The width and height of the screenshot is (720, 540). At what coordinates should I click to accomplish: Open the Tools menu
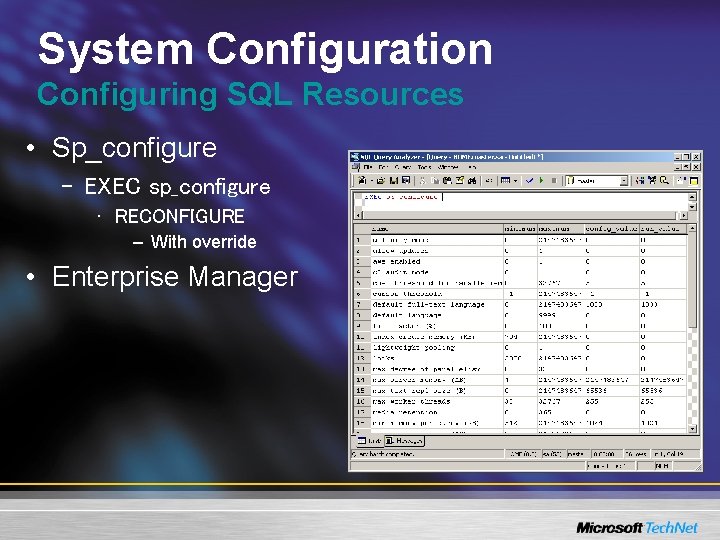pyautogui.click(x=425, y=167)
